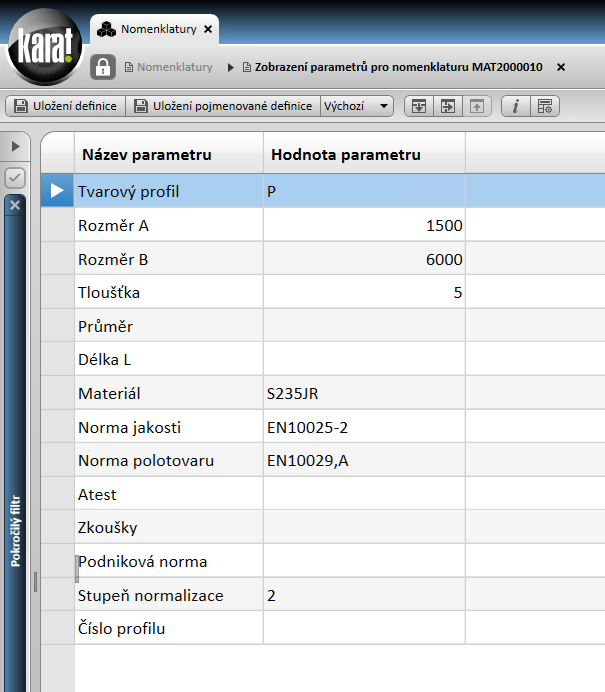
Task: Open the info toolbar icon
Action: 515,106
